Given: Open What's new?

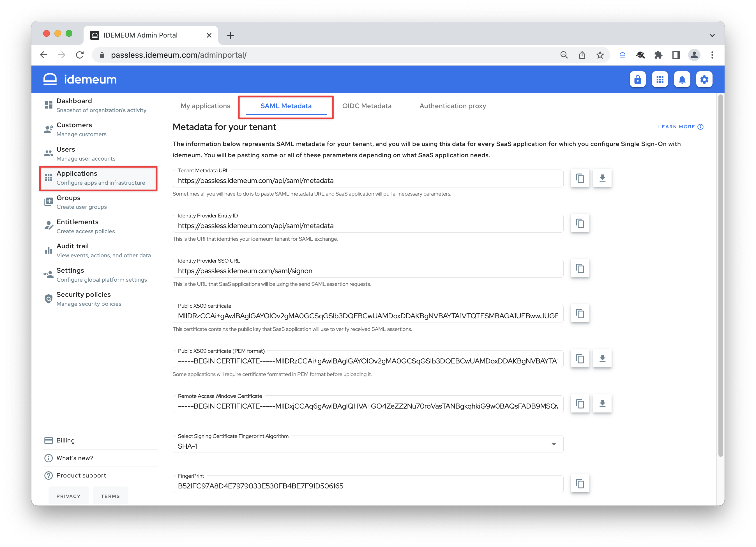Looking at the screenshot, I should 100,458.
